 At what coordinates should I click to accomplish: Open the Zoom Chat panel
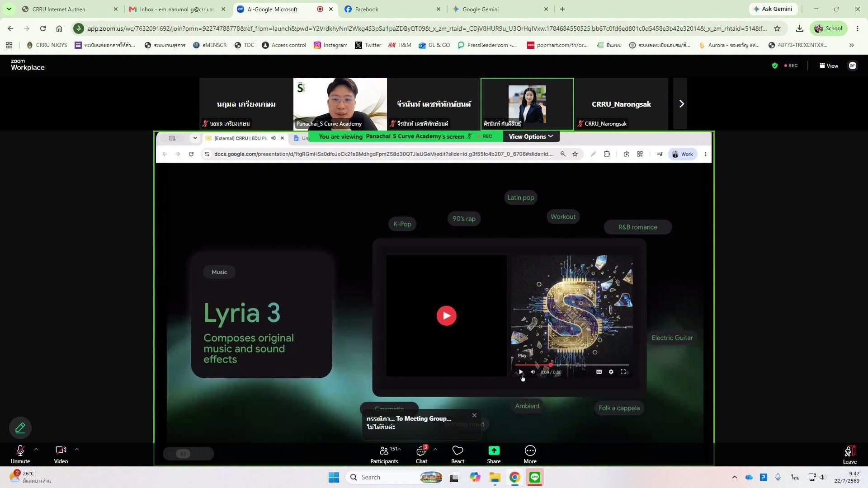[421, 454]
